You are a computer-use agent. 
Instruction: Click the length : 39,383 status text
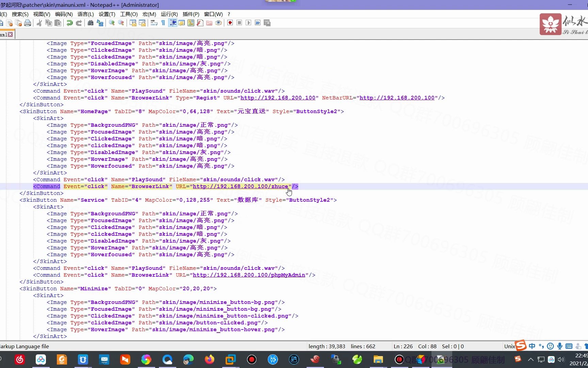[327, 346]
